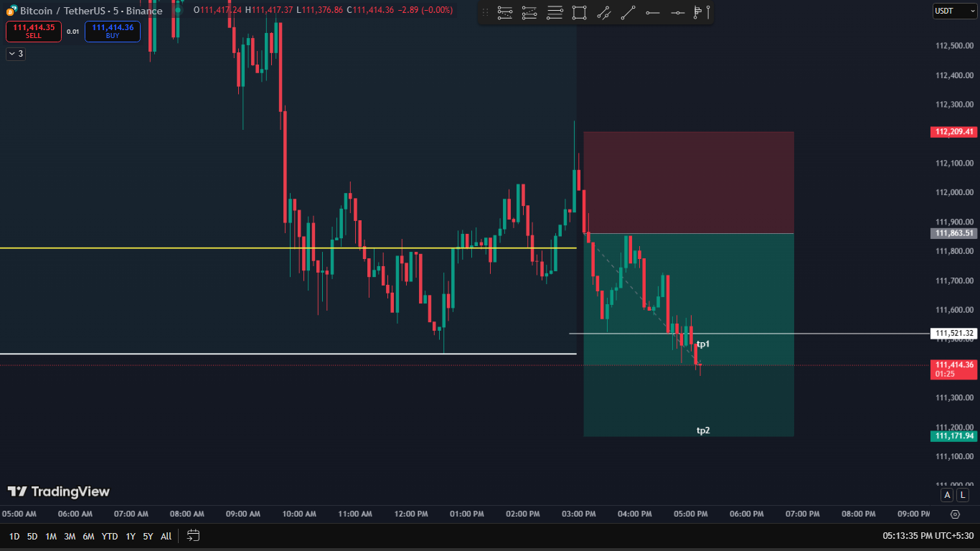
Task: Toggle auto scale with A button
Action: point(948,495)
